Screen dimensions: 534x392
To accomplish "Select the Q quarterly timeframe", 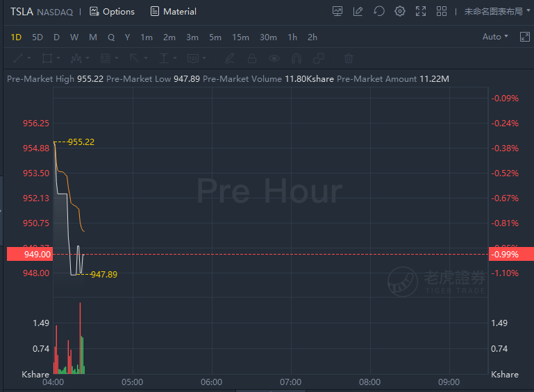I will click(111, 37).
